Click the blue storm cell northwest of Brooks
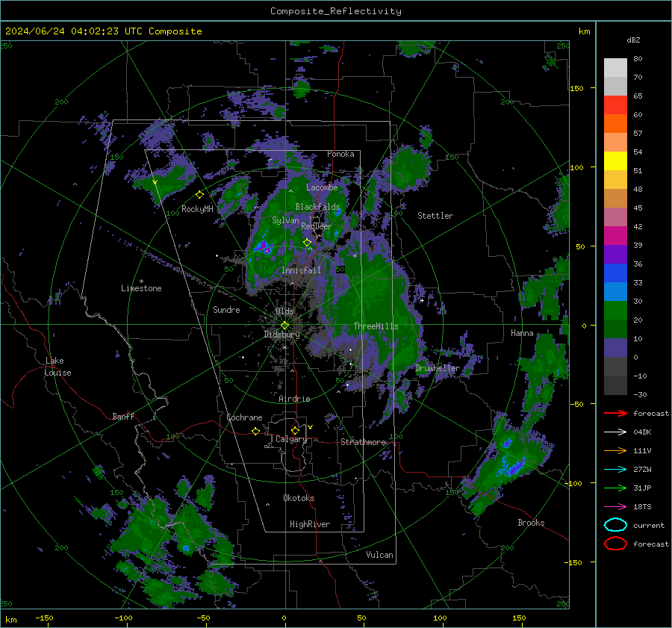The width and height of the screenshot is (672, 628). (x=514, y=467)
